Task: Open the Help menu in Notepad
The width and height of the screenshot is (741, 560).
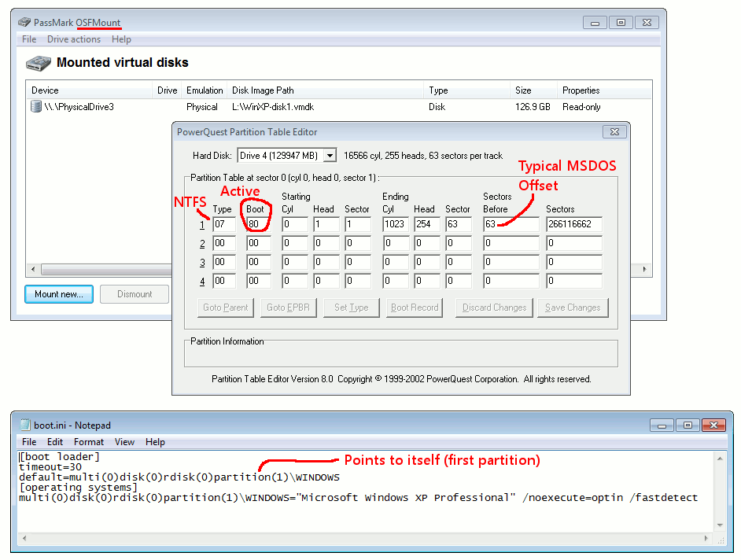Action: (155, 442)
